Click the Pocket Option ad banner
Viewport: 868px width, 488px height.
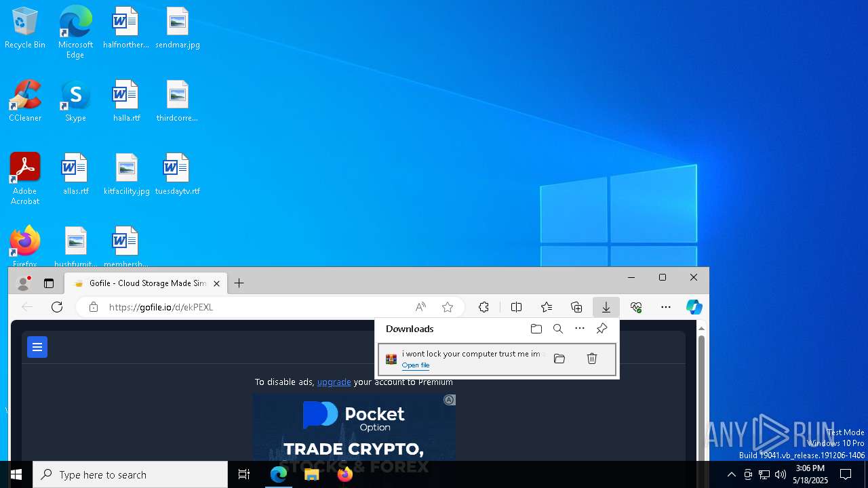coord(354,427)
